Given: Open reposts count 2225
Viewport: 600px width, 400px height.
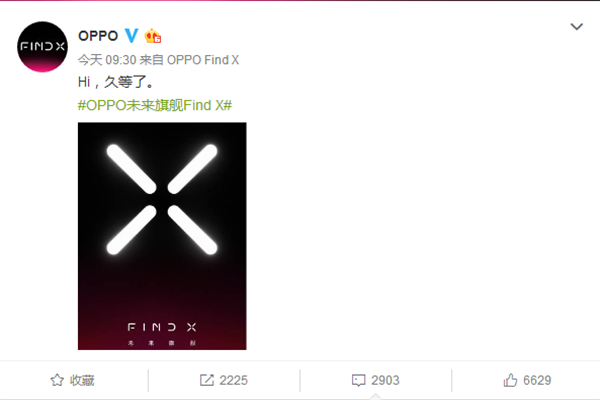Looking at the screenshot, I should point(233,380).
